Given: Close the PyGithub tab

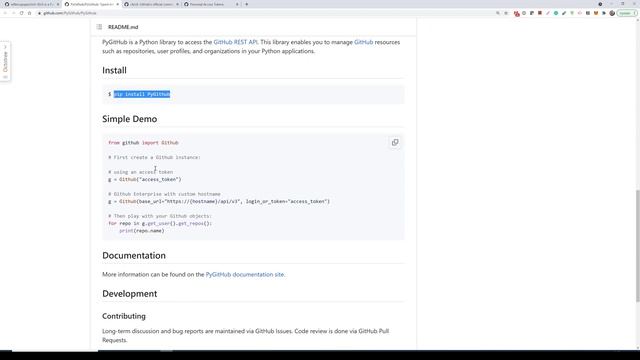Looking at the screenshot, I should (x=118, y=4).
